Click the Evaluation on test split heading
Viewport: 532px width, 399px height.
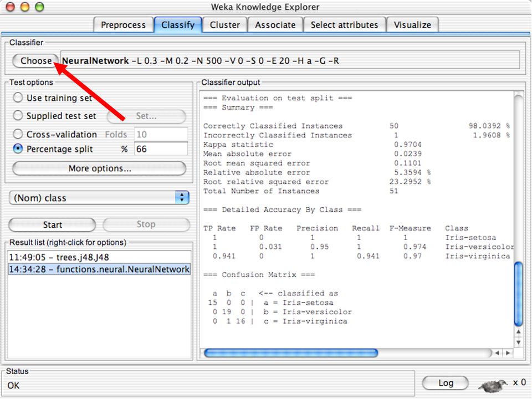278,98
